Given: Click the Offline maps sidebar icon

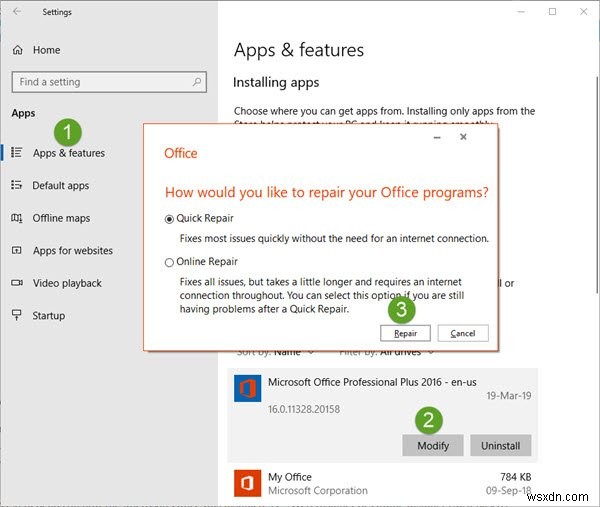Looking at the screenshot, I should (x=16, y=218).
